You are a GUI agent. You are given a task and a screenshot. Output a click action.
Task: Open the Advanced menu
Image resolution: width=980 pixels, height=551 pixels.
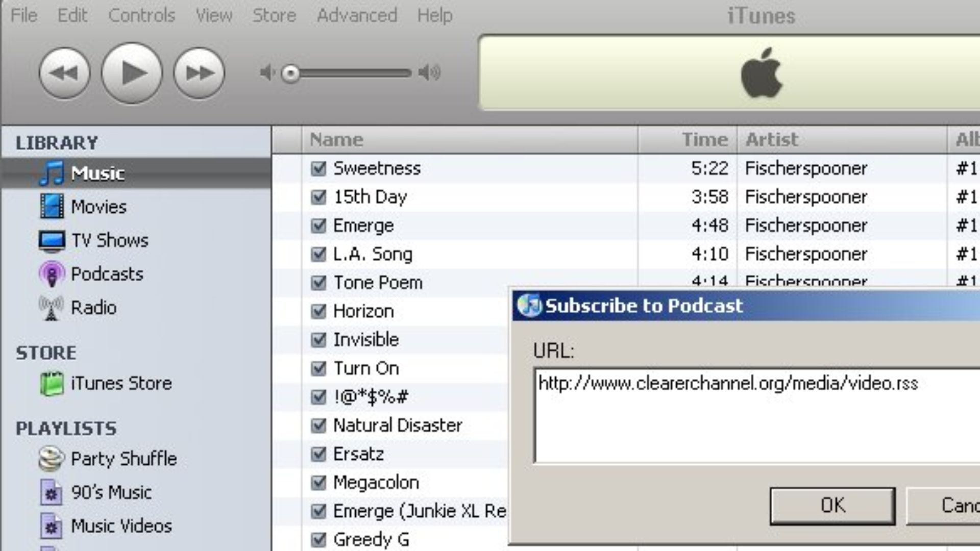pyautogui.click(x=357, y=15)
